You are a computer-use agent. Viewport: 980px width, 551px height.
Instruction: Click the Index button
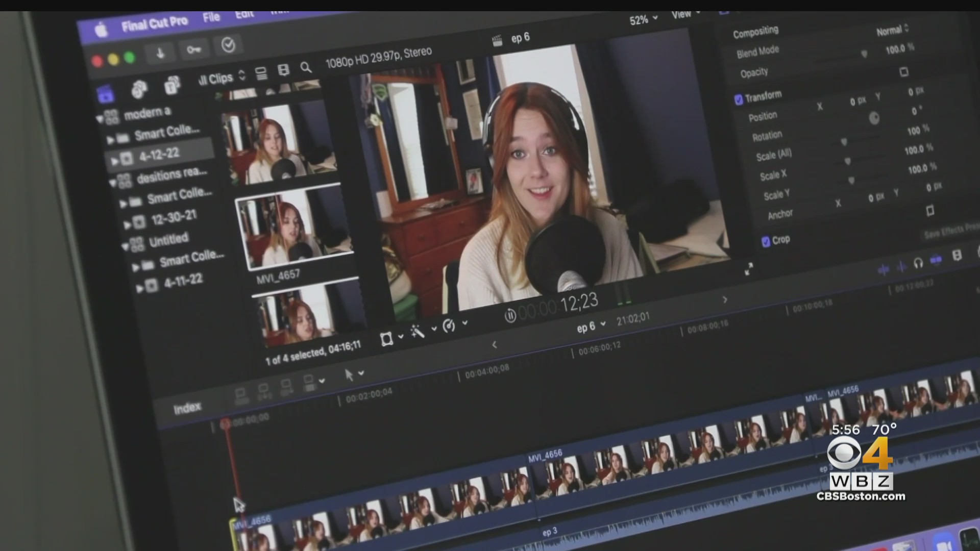(187, 408)
